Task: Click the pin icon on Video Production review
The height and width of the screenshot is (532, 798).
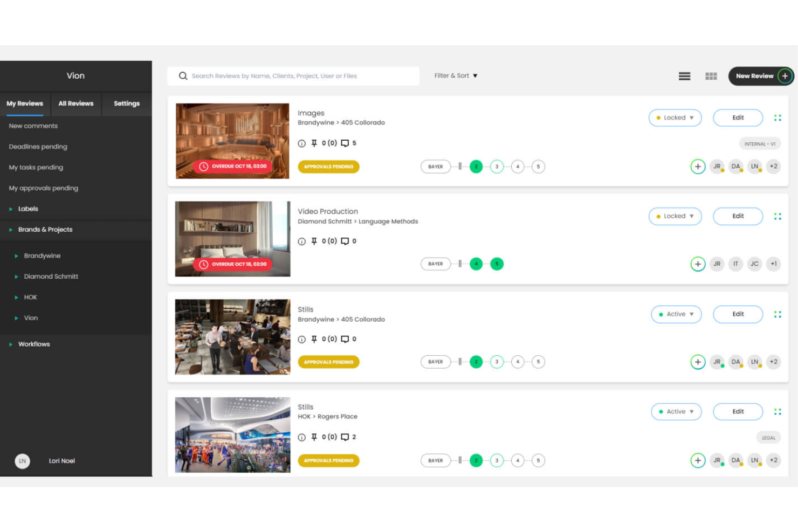Action: [314, 241]
